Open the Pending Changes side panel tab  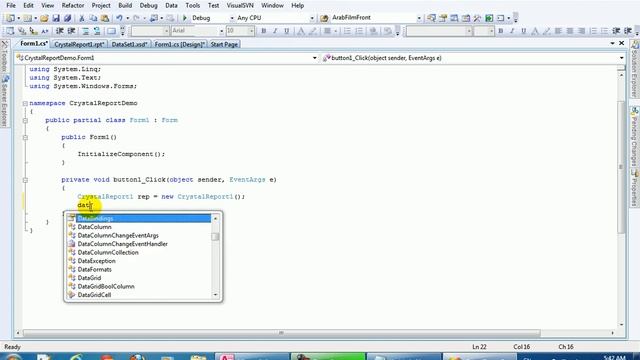[635, 137]
